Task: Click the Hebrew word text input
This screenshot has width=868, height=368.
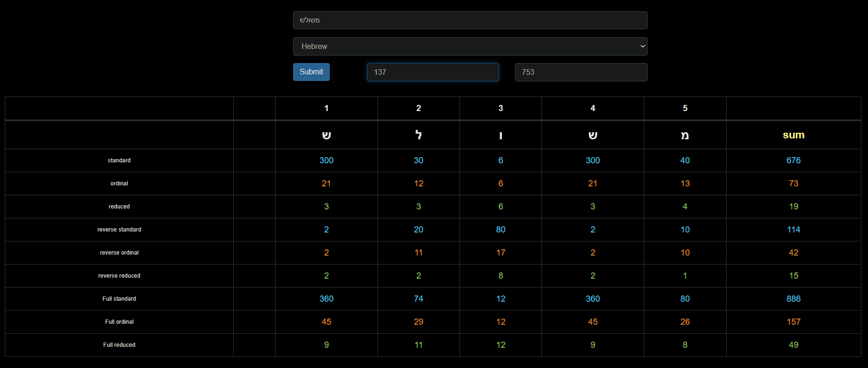Action: click(x=470, y=20)
